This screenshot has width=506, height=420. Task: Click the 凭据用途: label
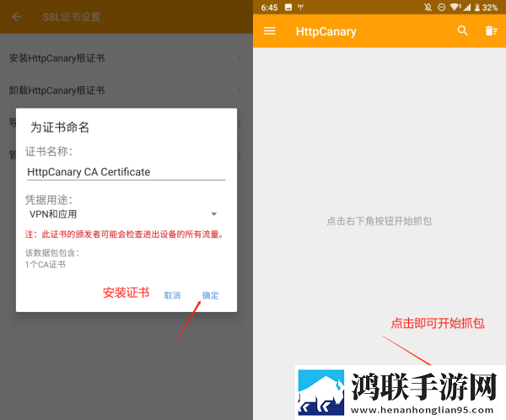pyautogui.click(x=49, y=200)
